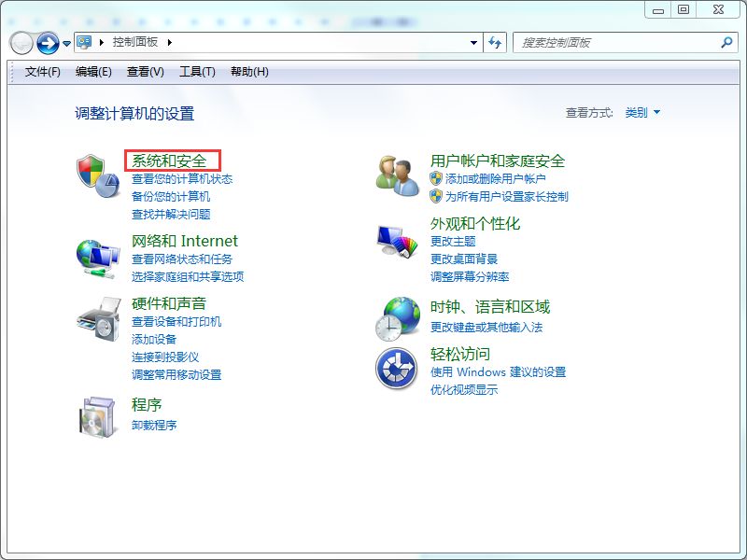747x560 pixels.
Task: Expand the address bar history dropdown arrow
Action: coord(474,43)
